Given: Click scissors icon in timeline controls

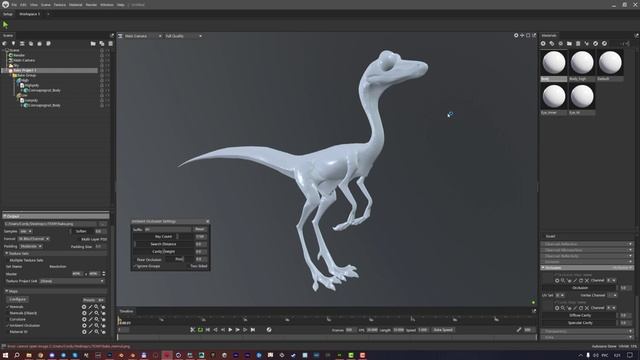Looking at the screenshot, I should (193, 330).
